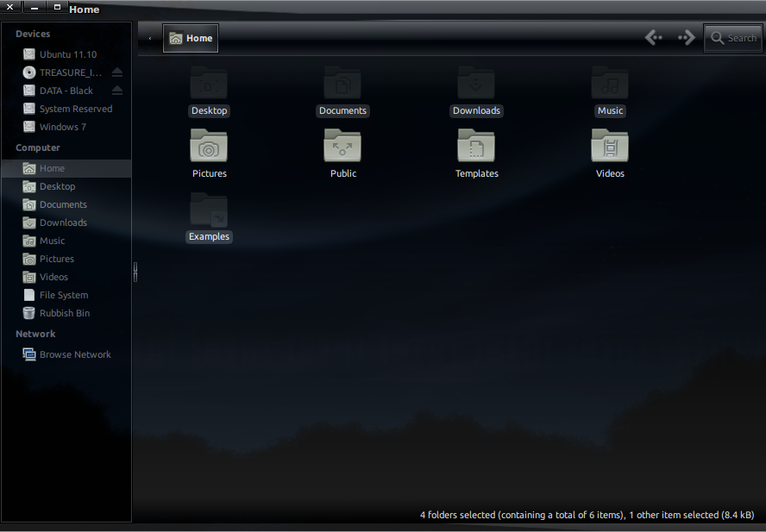Click the Downloads folder label
Image resolution: width=766 pixels, height=532 pixels.
tap(476, 110)
